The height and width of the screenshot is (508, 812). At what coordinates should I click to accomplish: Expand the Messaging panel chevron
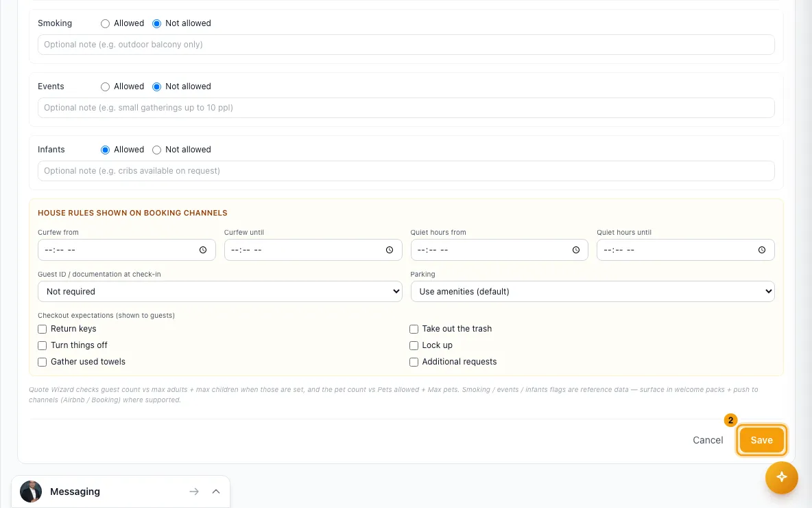tap(216, 492)
